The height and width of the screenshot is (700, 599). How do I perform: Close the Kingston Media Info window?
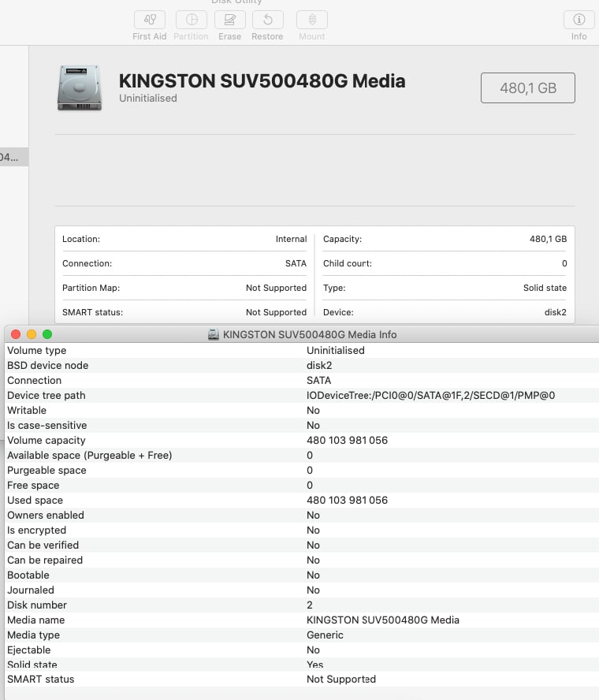(x=16, y=334)
